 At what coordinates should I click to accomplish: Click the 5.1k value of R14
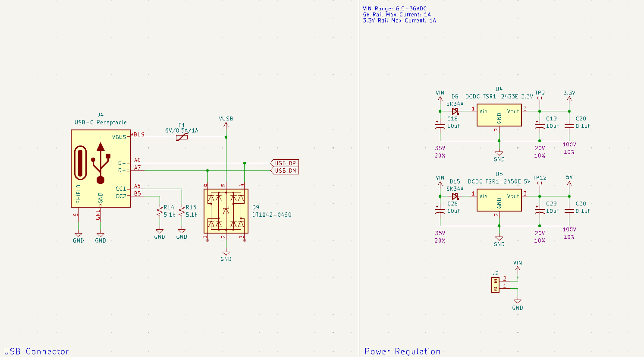pyautogui.click(x=169, y=215)
